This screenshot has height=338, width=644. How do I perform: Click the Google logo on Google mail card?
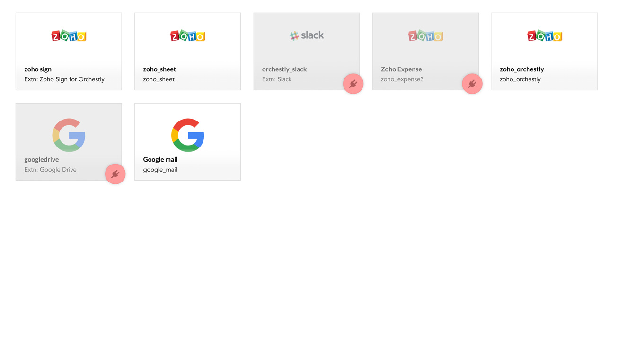tap(188, 135)
